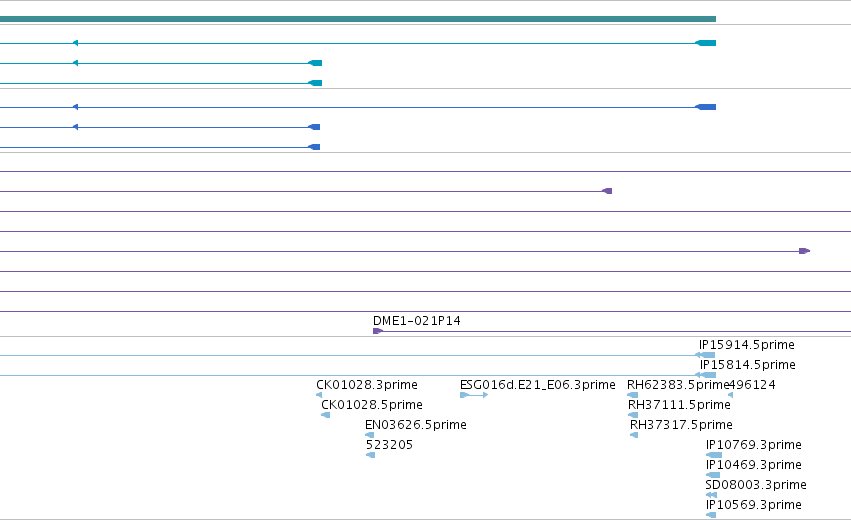
Task: Click the ESG016d.E21_E06.3prime arrow glyph
Action: (x=474, y=395)
